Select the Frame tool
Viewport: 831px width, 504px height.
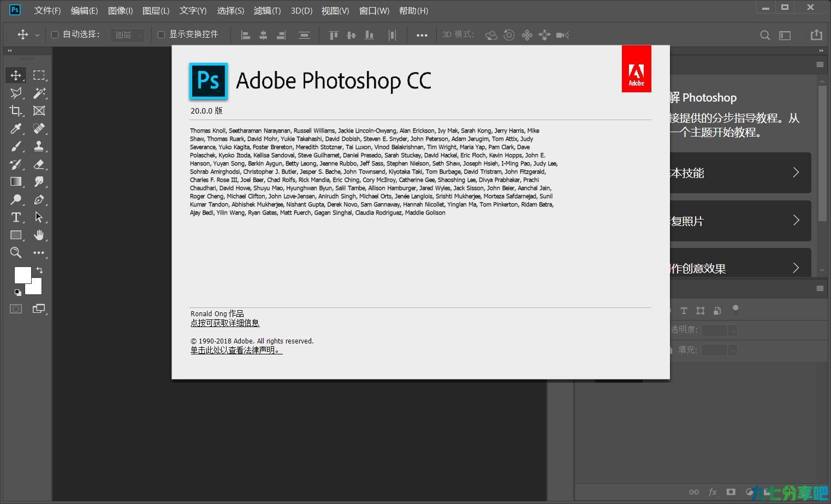point(39,111)
